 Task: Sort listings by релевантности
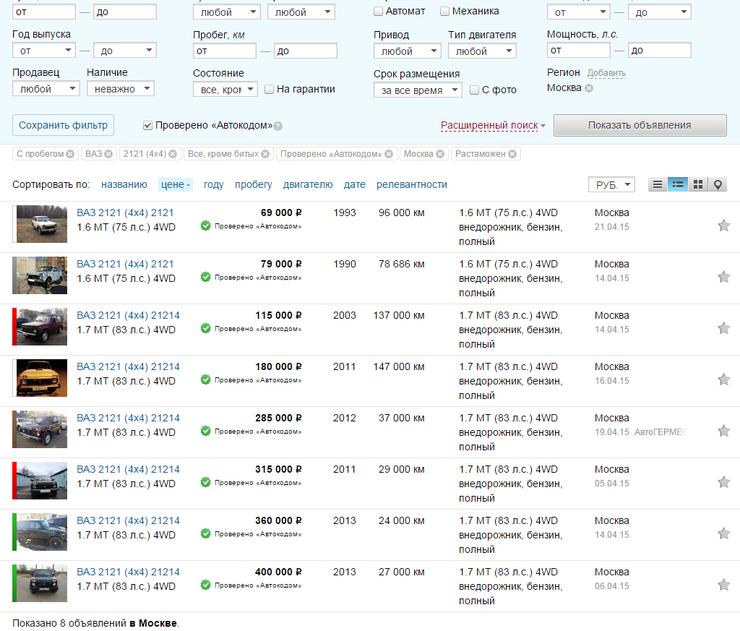412,185
